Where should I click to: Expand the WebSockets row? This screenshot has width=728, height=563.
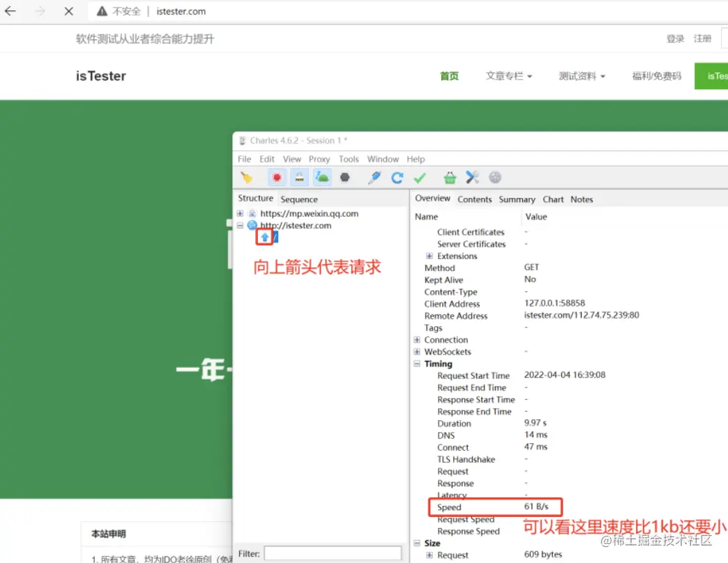417,352
